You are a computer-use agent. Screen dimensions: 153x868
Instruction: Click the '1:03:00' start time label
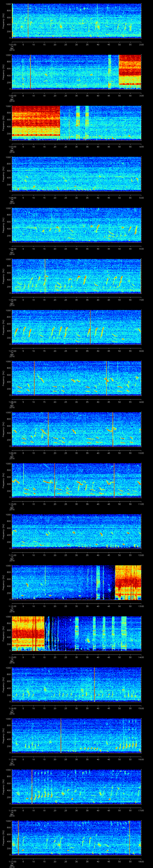pyautogui.click(x=12, y=147)
